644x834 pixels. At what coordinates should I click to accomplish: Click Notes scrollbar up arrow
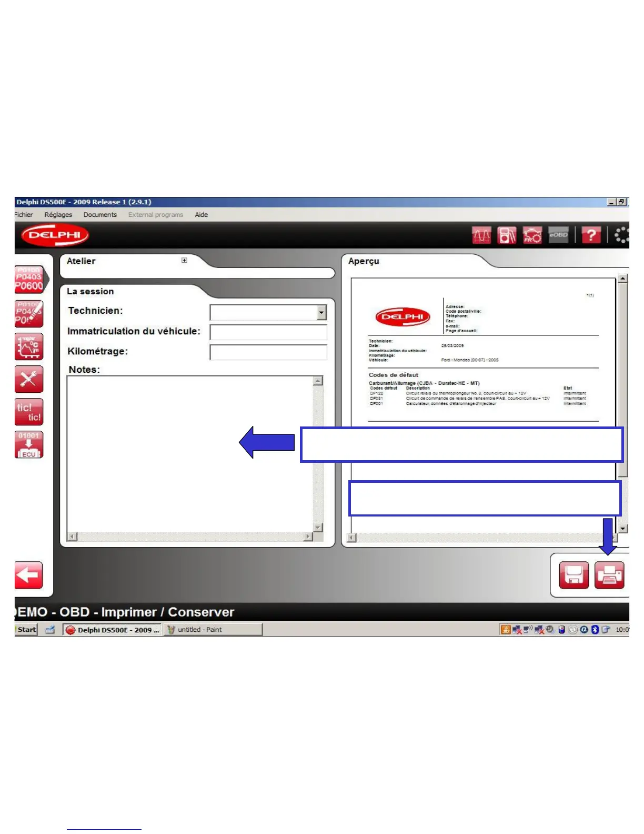point(318,381)
